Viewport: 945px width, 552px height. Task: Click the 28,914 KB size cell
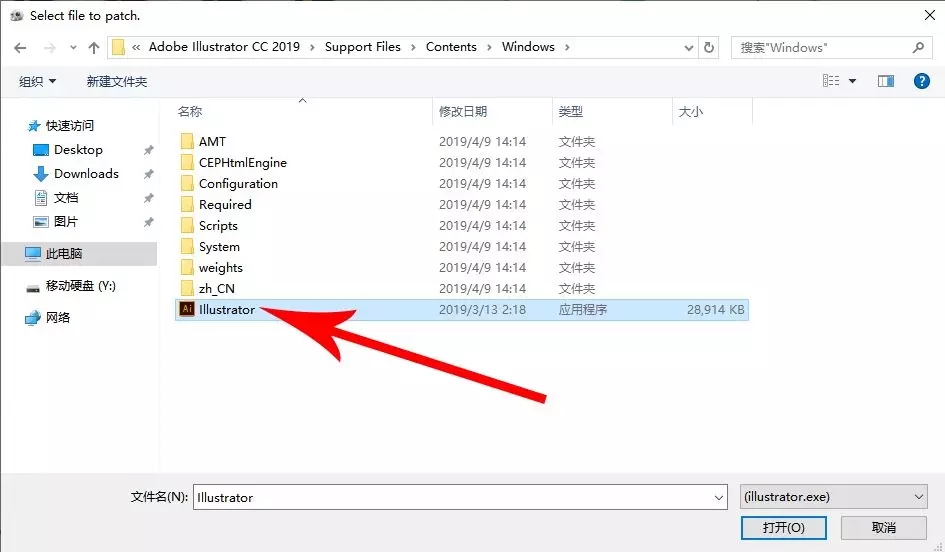tap(715, 310)
